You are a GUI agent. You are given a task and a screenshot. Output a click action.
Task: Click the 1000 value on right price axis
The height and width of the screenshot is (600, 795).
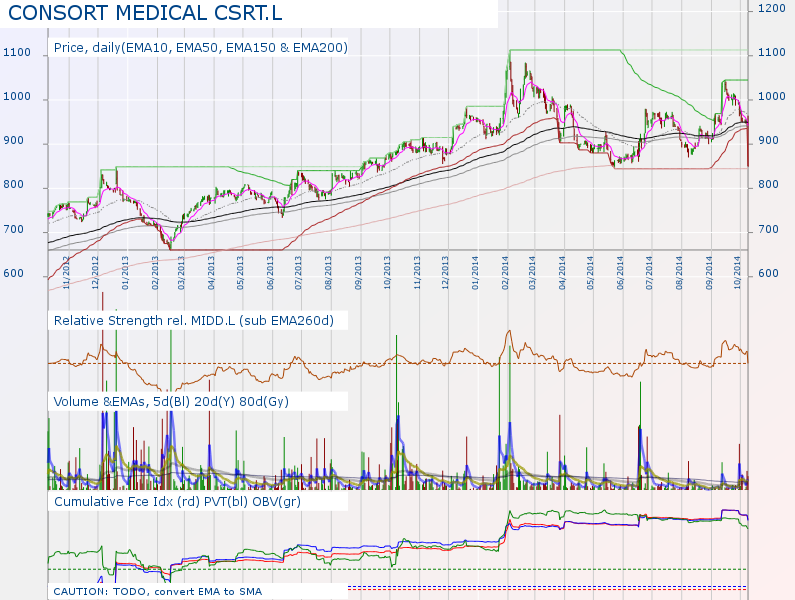pyautogui.click(x=771, y=96)
